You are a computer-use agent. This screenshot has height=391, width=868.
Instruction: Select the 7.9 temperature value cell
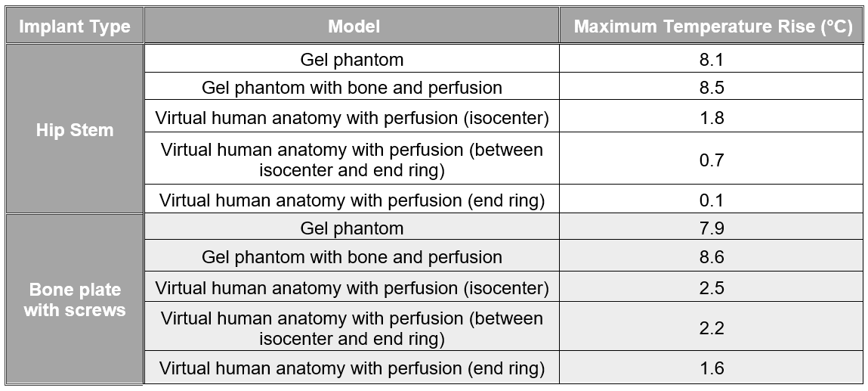(x=712, y=228)
